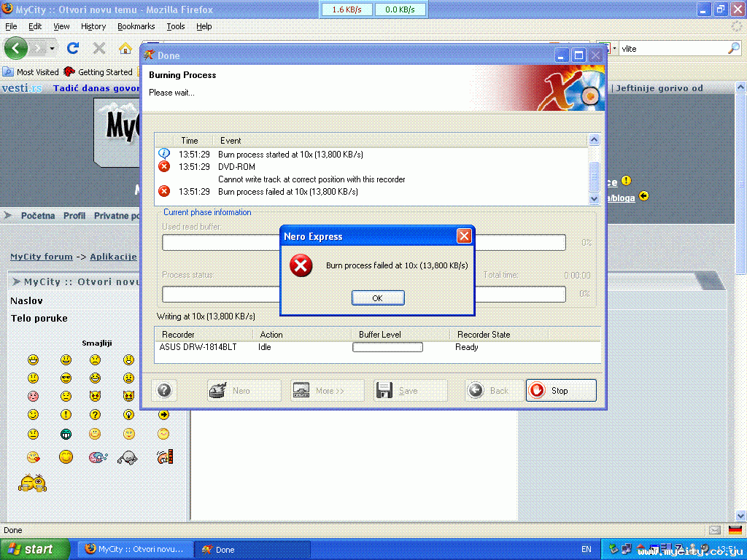The width and height of the screenshot is (747, 560).
Task: Click the page scrollbar down arrow in Firefox
Action: coord(741,516)
